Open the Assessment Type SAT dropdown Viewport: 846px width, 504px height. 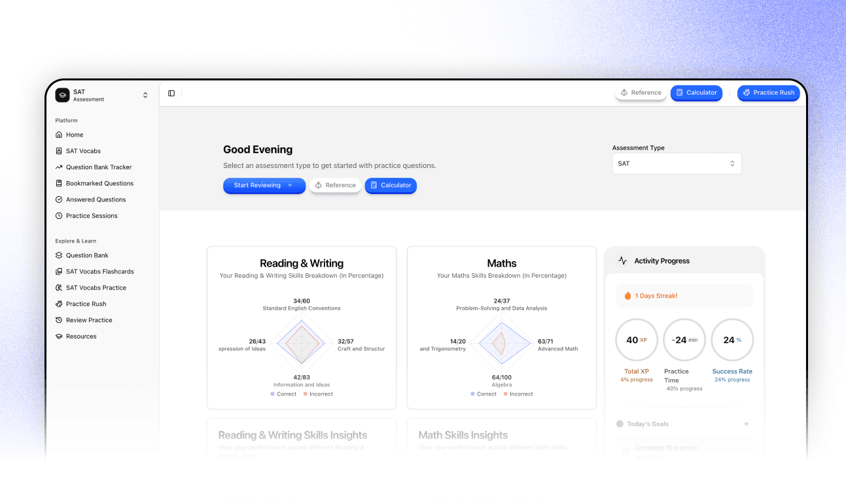[677, 163]
